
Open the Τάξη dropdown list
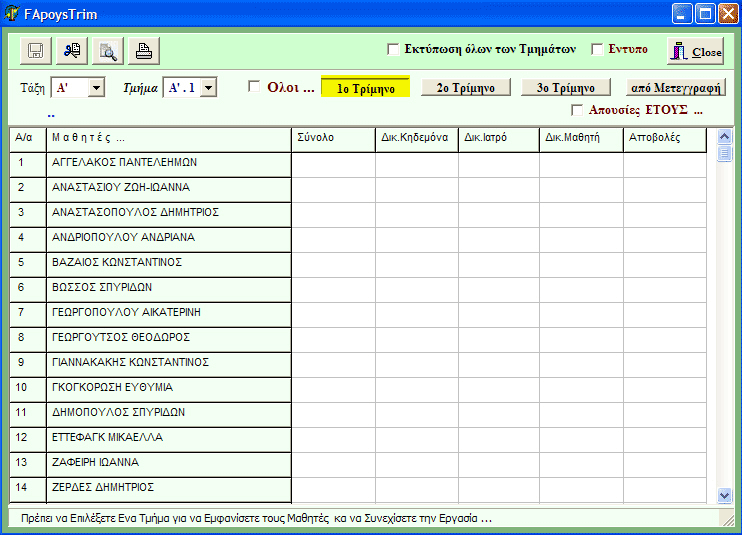(x=96, y=88)
